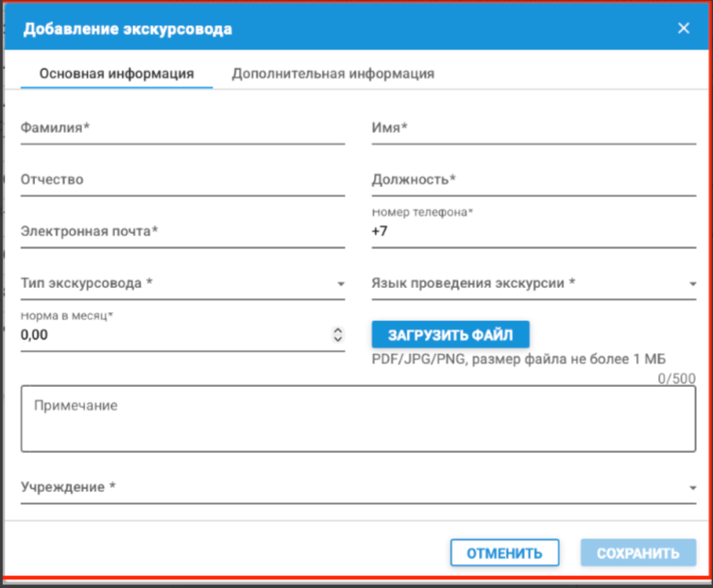Viewport: 713px width, 588px height.
Task: Click the ЗАГРУЗИТЬ ФАЙЛ button
Action: pyautogui.click(x=450, y=335)
